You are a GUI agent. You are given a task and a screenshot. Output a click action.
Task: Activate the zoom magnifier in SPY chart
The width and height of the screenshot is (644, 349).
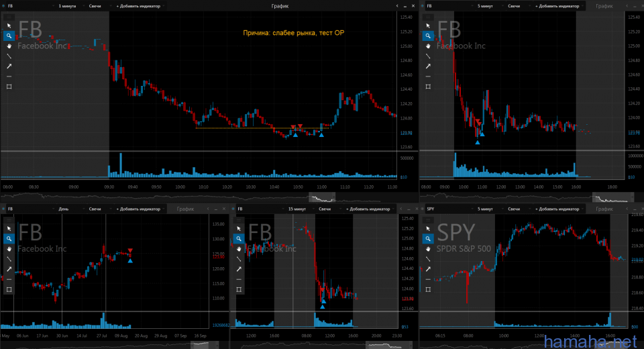pyautogui.click(x=428, y=238)
